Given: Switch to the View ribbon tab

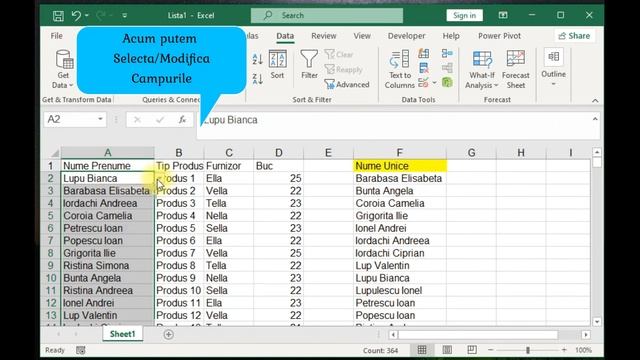Looking at the screenshot, I should (x=362, y=36).
